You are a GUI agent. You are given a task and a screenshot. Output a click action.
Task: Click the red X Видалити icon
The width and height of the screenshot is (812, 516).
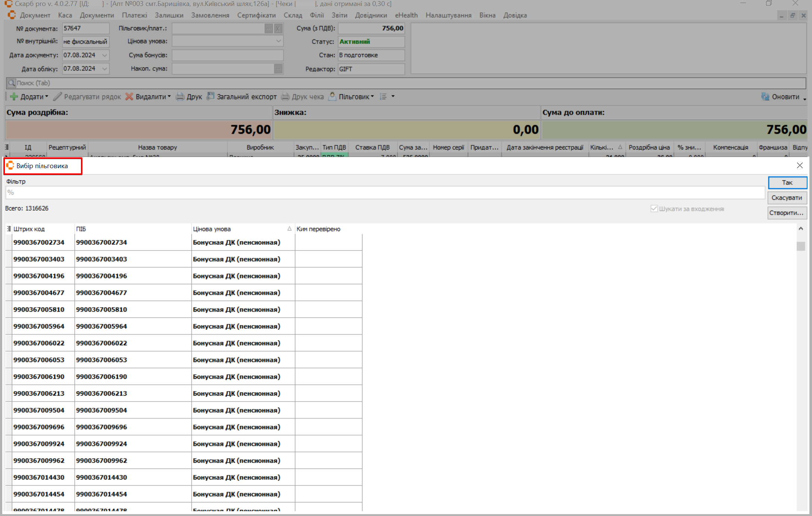coord(129,97)
